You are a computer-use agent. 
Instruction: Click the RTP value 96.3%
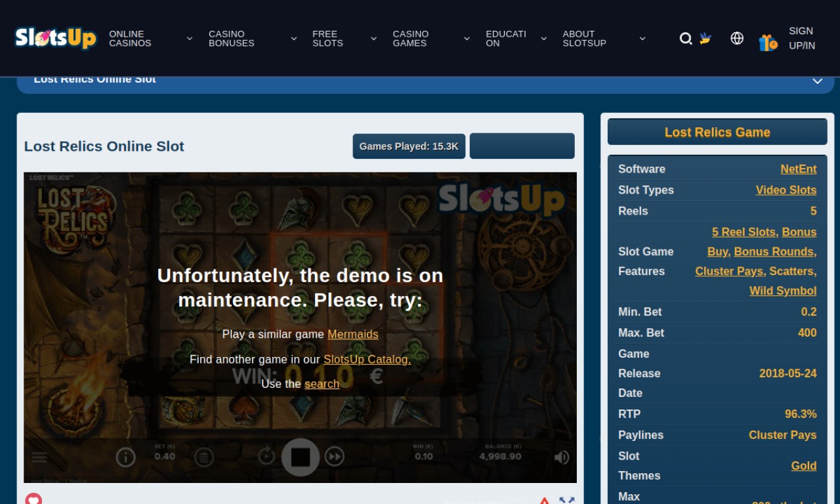point(801,414)
